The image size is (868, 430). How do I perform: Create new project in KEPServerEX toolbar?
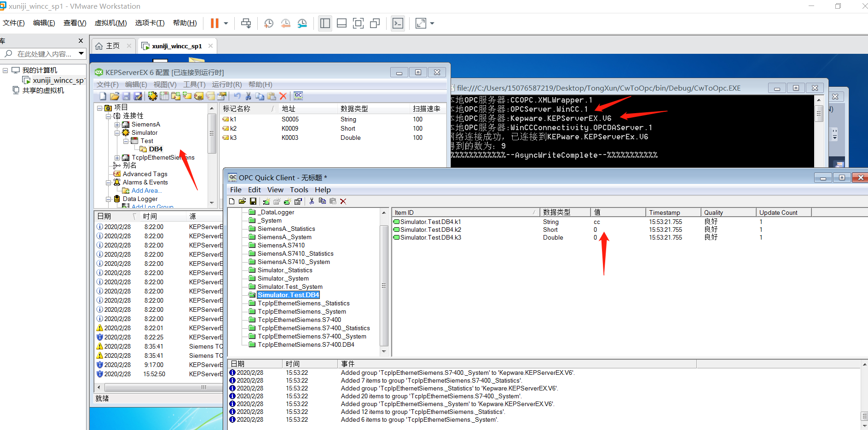pos(103,96)
